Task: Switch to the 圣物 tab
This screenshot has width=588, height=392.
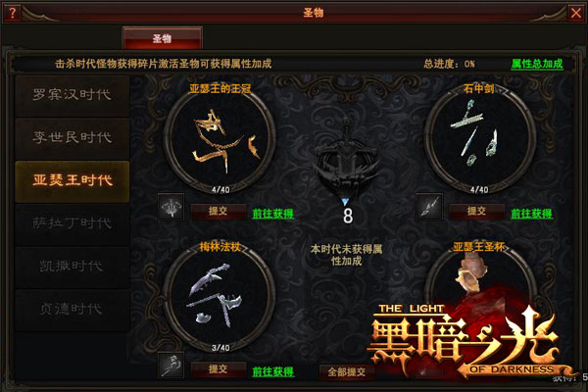Action: 163,38
